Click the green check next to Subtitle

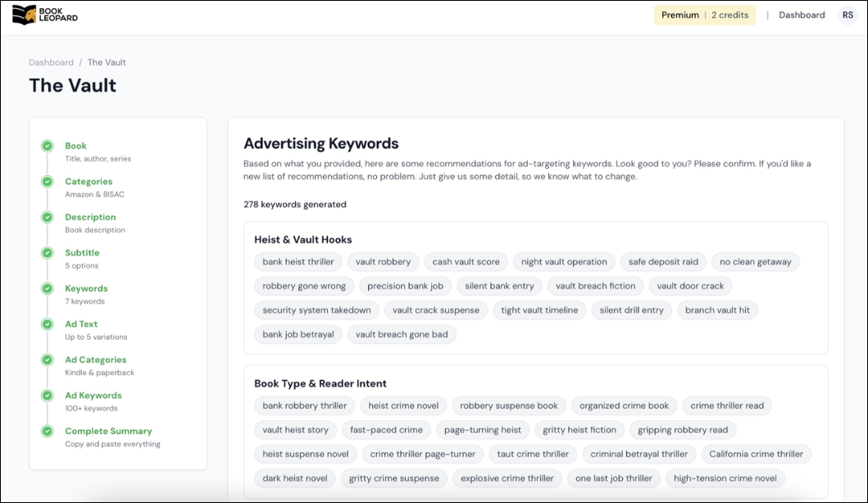click(x=48, y=253)
